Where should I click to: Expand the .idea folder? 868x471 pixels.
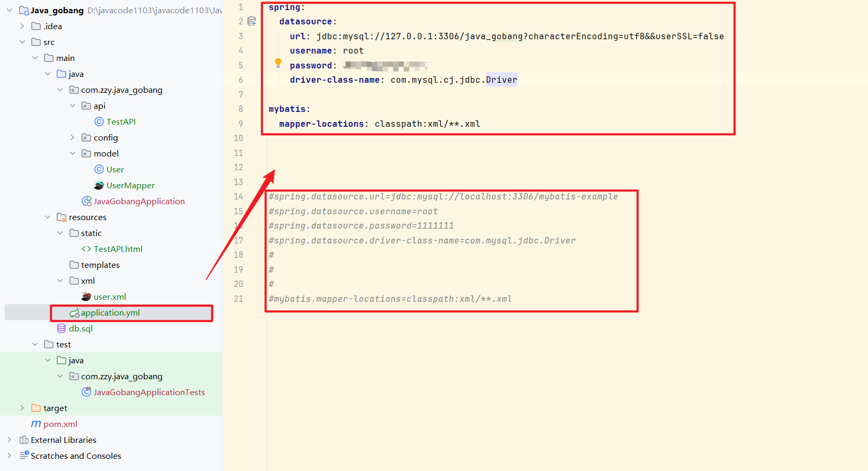pyautogui.click(x=22, y=26)
